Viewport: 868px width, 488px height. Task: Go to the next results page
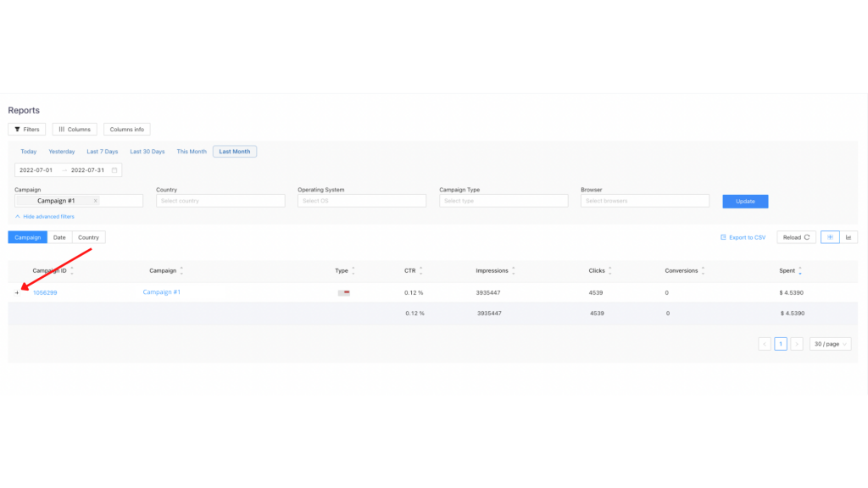796,344
